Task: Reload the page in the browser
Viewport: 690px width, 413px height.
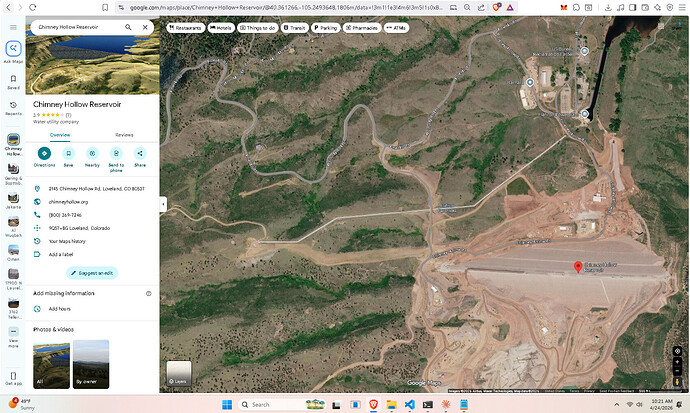Action: coord(33,7)
